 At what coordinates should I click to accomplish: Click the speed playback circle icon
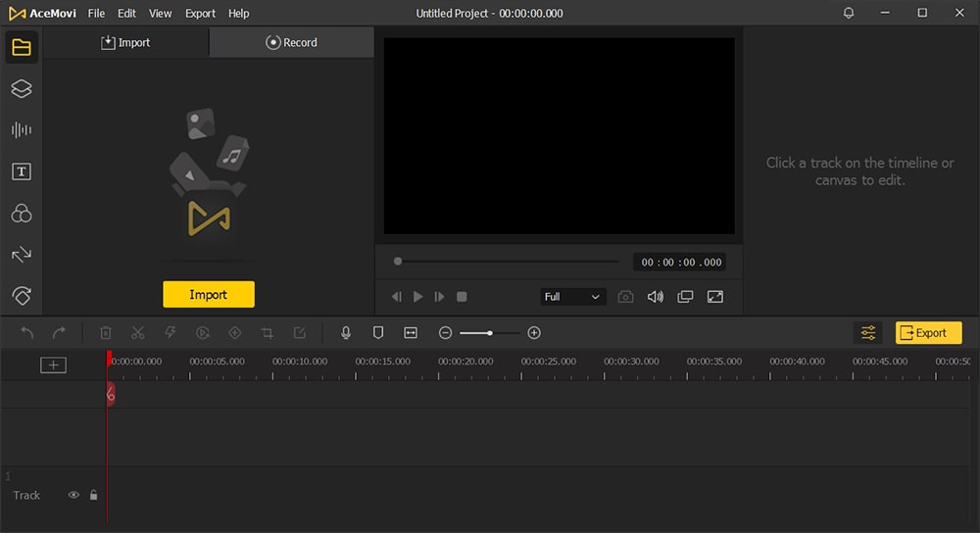(203, 333)
